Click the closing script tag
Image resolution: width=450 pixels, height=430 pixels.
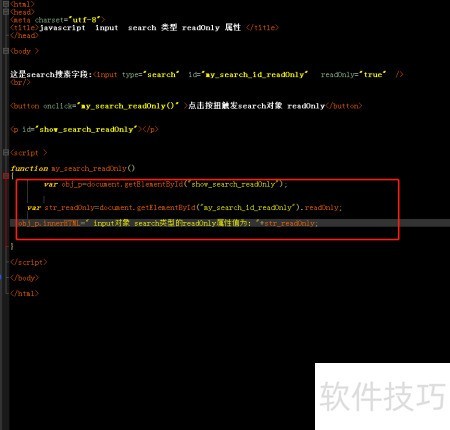pyautogui.click(x=29, y=262)
